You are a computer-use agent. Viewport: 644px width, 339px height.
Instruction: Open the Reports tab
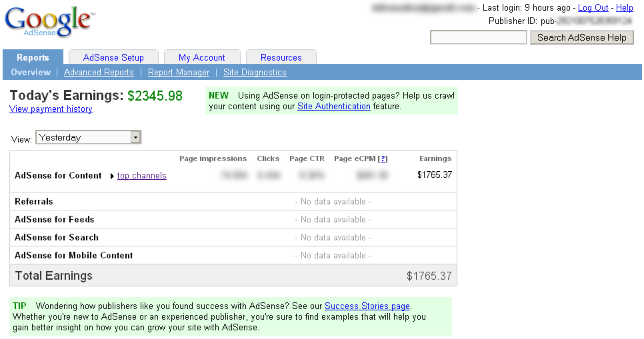33,57
